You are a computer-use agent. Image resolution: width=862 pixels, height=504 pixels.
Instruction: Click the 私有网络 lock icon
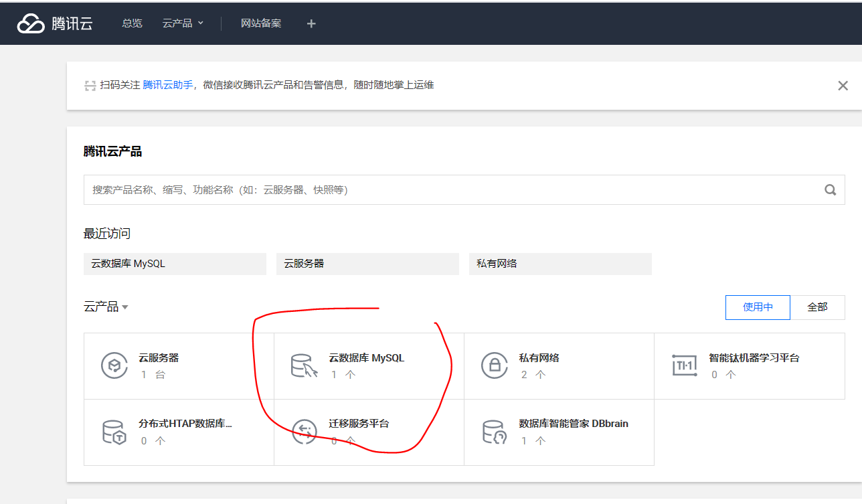tap(495, 365)
